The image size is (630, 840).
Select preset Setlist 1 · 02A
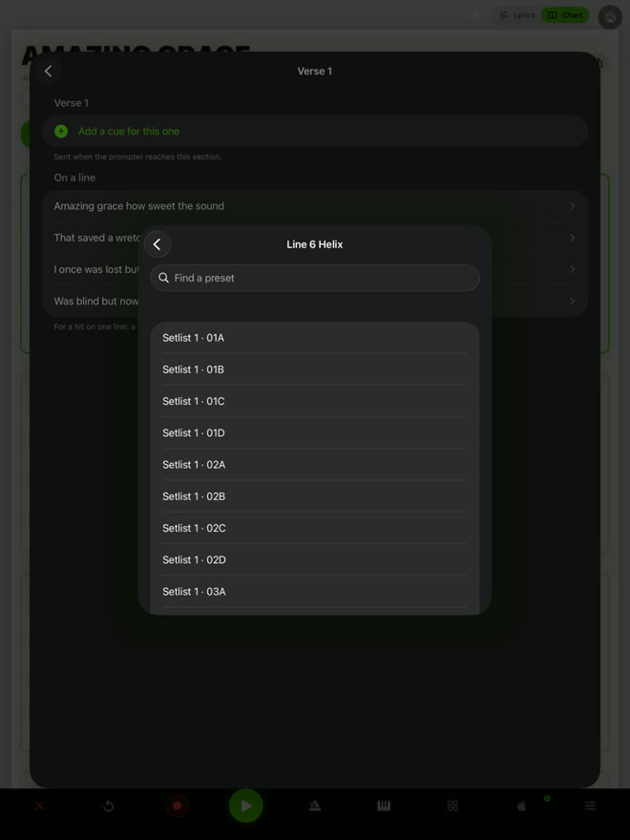click(x=314, y=465)
